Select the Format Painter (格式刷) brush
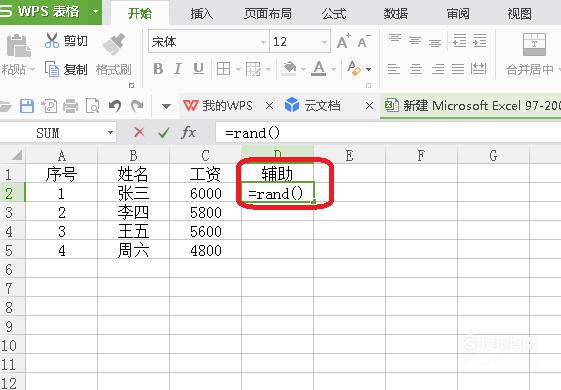 [114, 54]
